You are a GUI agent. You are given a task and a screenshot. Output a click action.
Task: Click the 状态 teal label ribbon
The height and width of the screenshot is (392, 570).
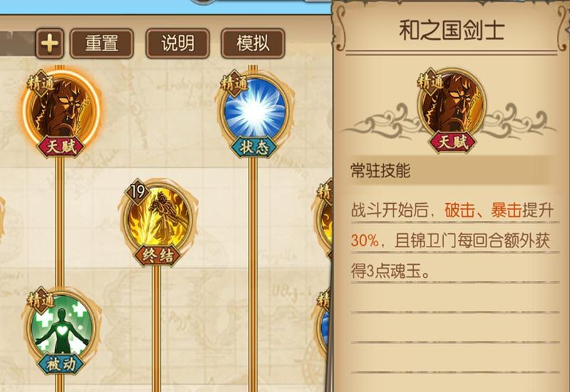point(254,148)
